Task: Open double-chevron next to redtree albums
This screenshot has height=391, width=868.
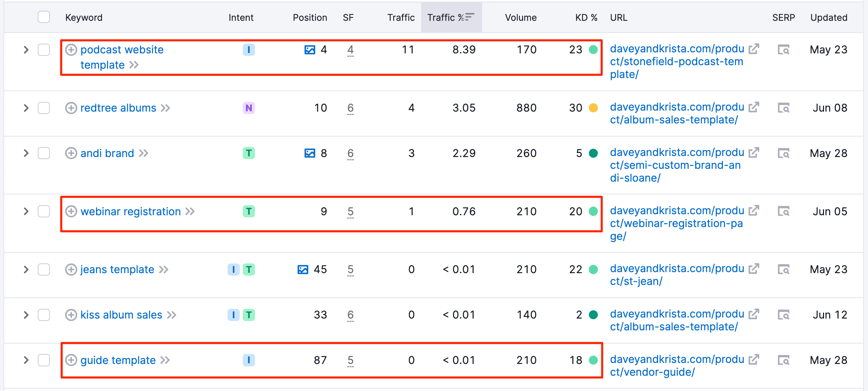Action: 166,108
